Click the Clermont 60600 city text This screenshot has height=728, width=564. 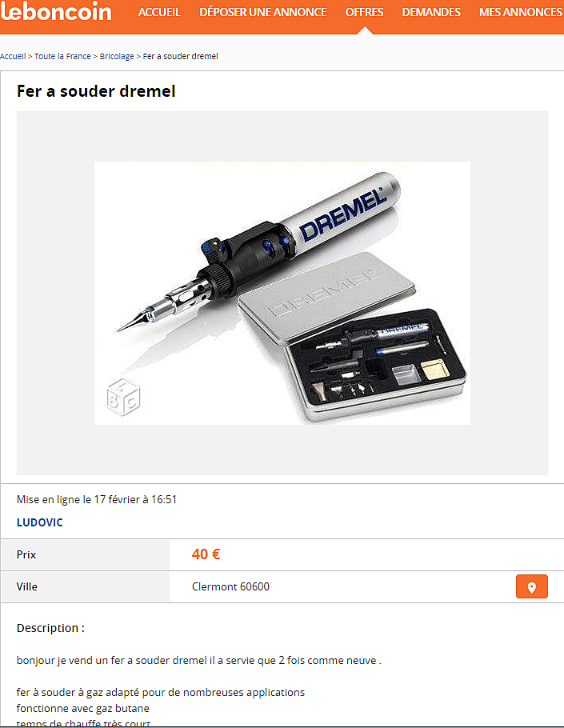[x=230, y=586]
